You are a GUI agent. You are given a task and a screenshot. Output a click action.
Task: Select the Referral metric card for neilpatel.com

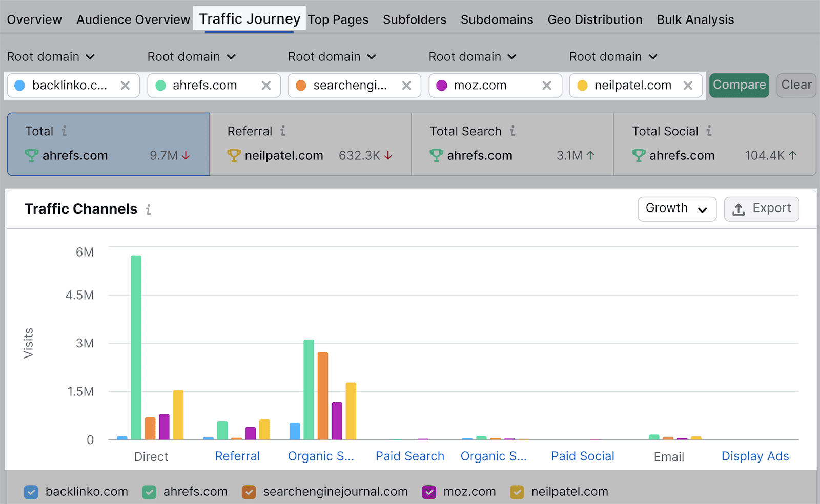pyautogui.click(x=310, y=144)
